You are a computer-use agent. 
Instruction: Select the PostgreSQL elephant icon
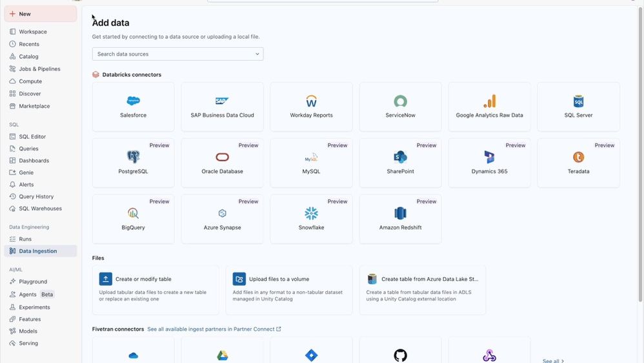pyautogui.click(x=133, y=156)
